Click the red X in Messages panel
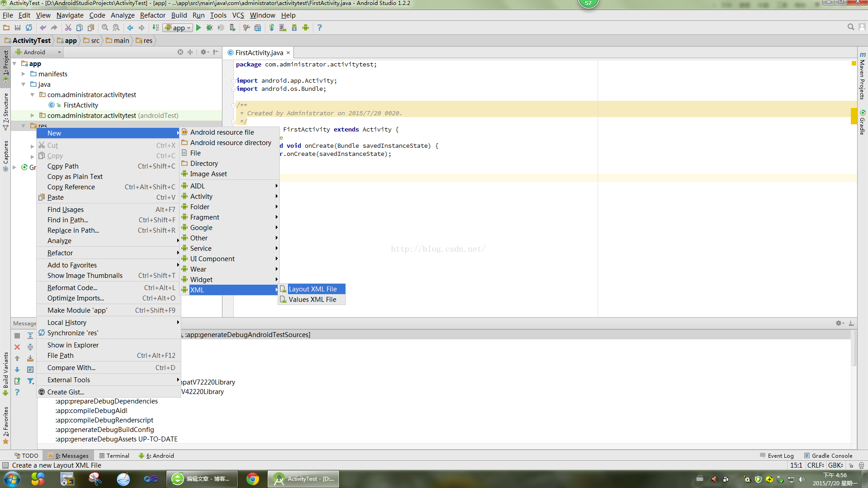 (17, 347)
